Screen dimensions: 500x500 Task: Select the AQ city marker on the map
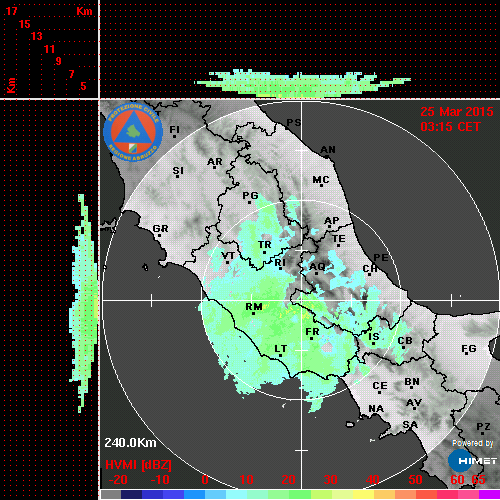click(316, 274)
